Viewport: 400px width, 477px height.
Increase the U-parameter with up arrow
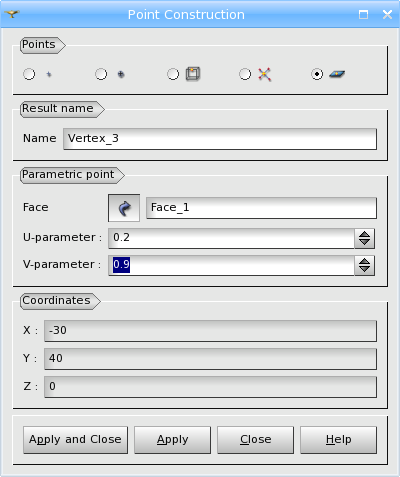[x=365, y=234]
